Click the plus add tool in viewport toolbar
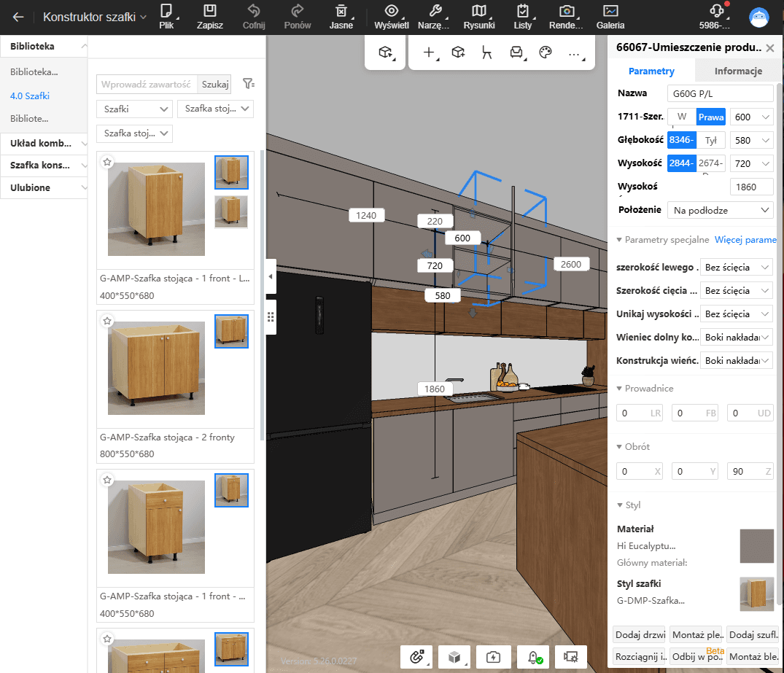Viewport: 784px width, 673px height. click(430, 52)
